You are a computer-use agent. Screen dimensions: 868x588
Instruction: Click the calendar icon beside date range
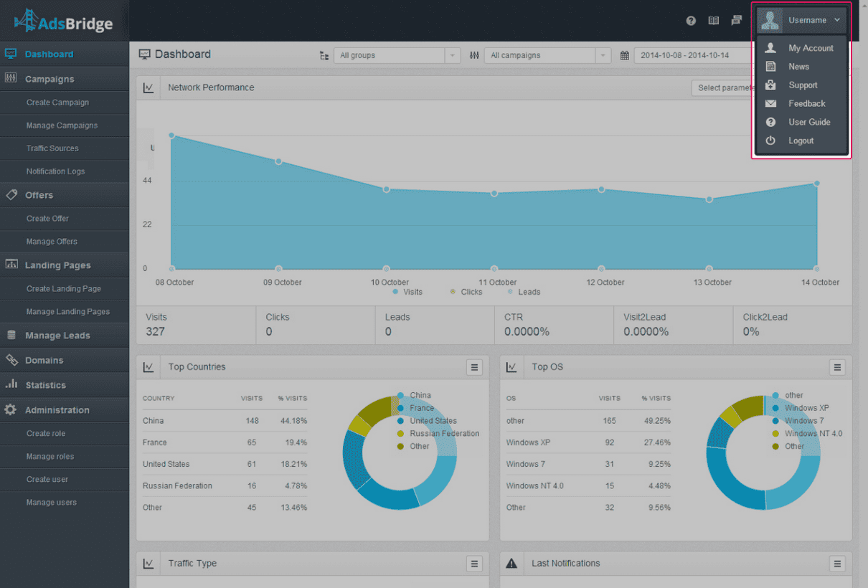coord(624,55)
